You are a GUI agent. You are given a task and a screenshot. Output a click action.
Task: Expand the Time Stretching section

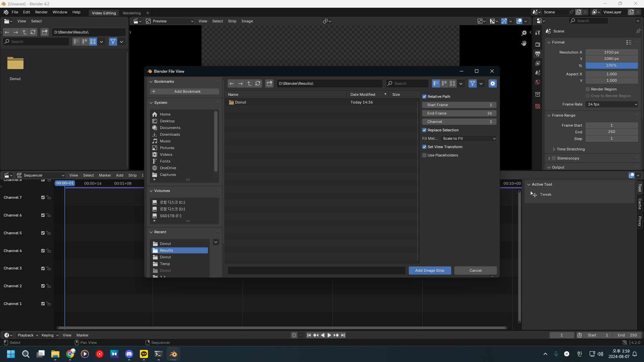coord(570,149)
